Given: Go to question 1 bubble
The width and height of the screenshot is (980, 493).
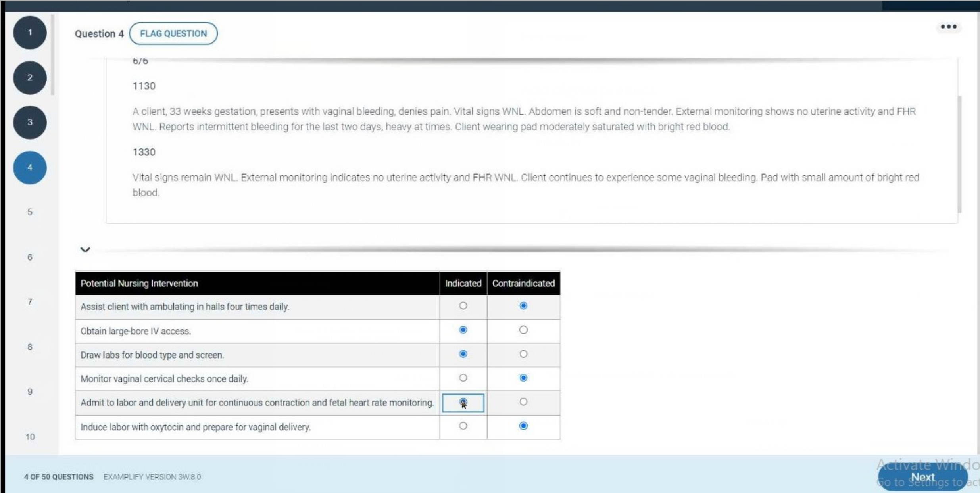Looking at the screenshot, I should point(30,33).
